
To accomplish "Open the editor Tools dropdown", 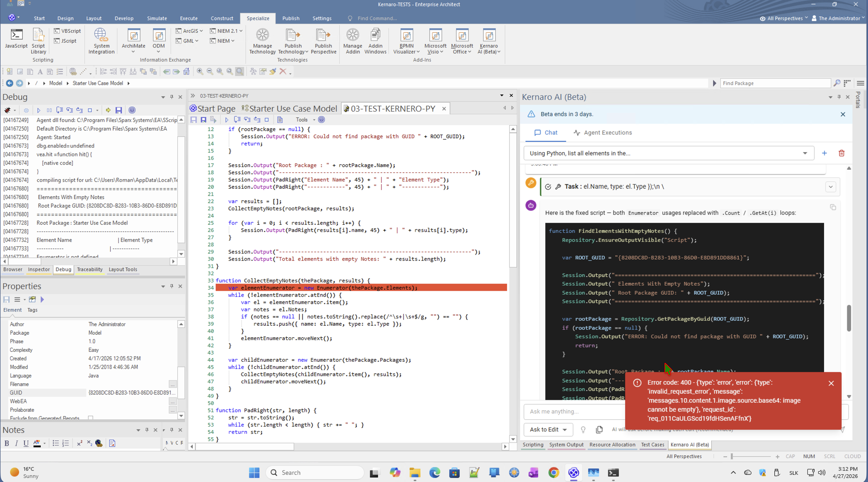I will [x=305, y=120].
